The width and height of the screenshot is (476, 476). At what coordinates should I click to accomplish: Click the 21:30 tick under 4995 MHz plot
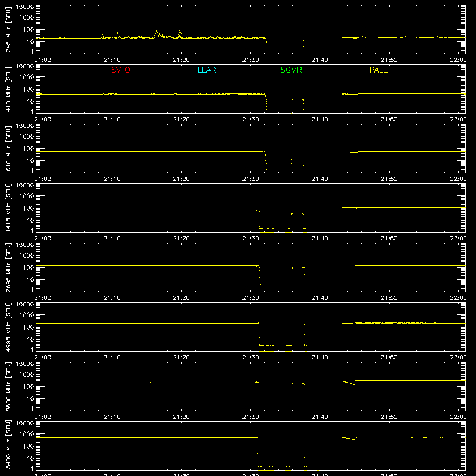[250, 358]
